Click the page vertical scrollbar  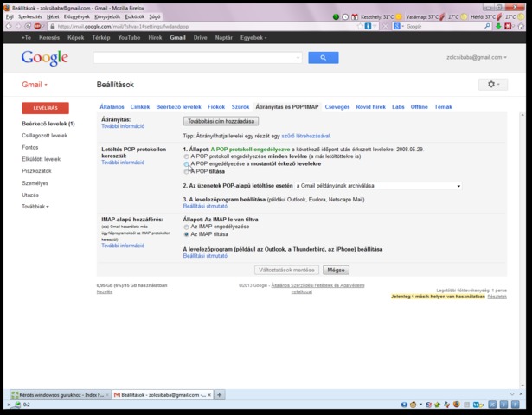tap(522, 249)
